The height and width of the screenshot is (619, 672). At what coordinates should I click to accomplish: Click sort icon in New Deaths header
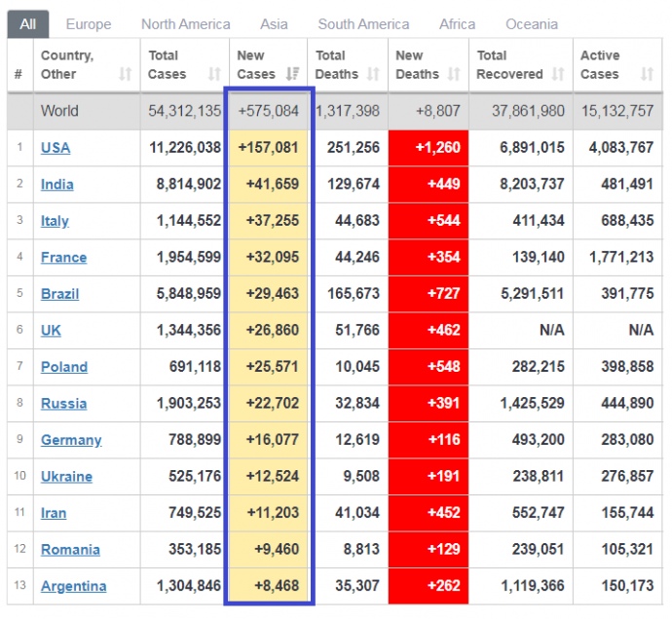coord(453,74)
